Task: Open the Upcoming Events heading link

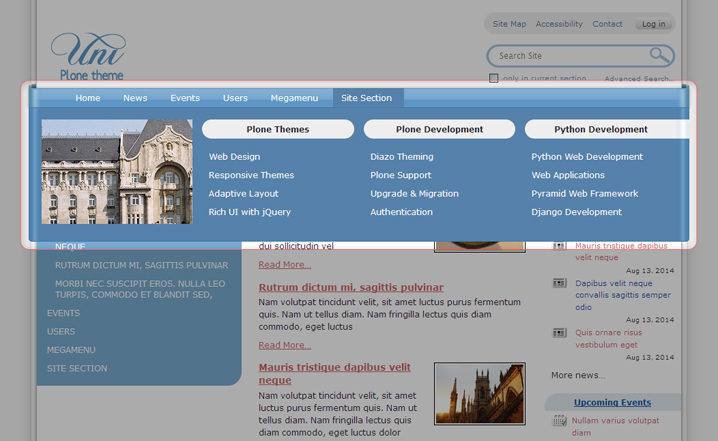Action: pyautogui.click(x=612, y=402)
